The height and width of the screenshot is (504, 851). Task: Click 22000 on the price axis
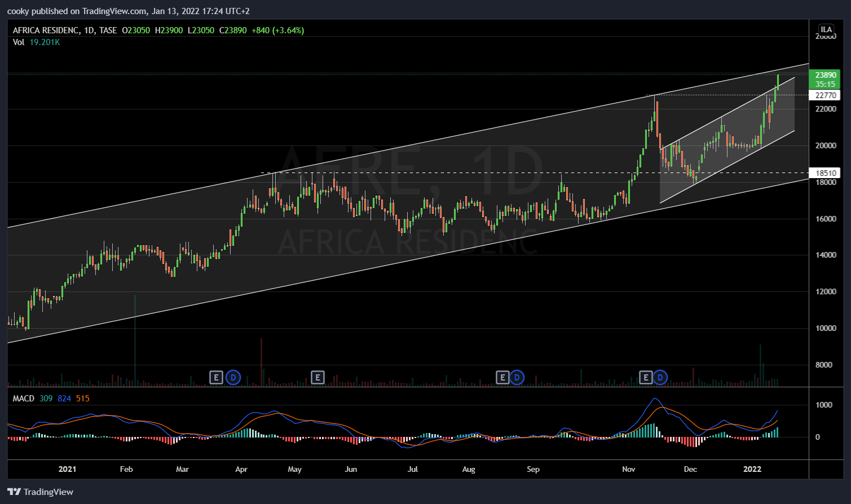(826, 109)
